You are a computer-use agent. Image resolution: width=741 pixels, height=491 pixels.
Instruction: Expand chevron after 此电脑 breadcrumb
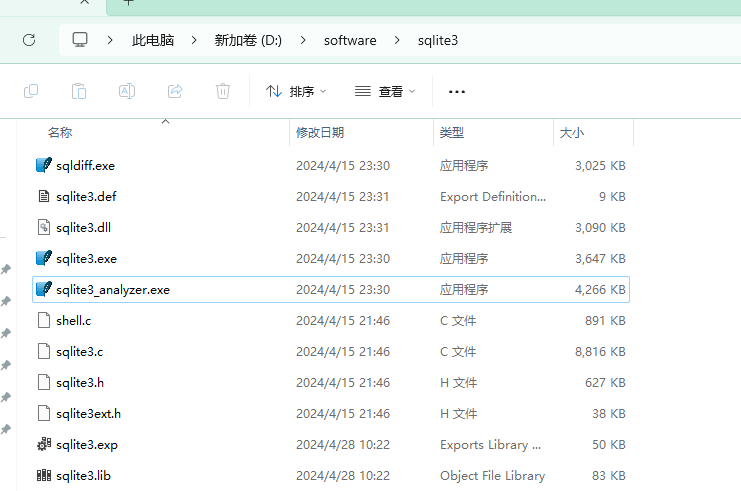click(x=194, y=40)
